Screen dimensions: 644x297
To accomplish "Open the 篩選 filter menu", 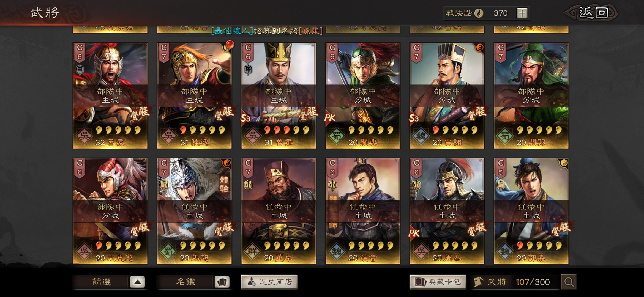I will (102, 282).
